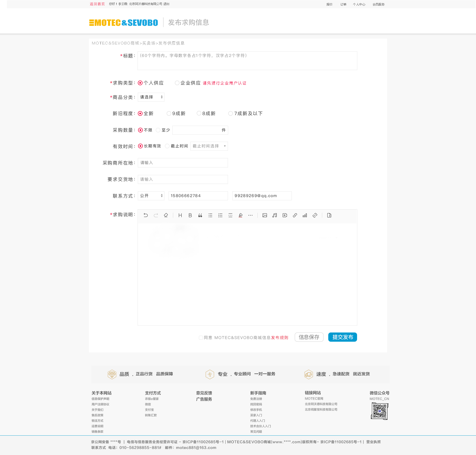Viewport: 476px width, 455px height.
Task: Insert a chart with the bar chart icon
Action: point(305,215)
